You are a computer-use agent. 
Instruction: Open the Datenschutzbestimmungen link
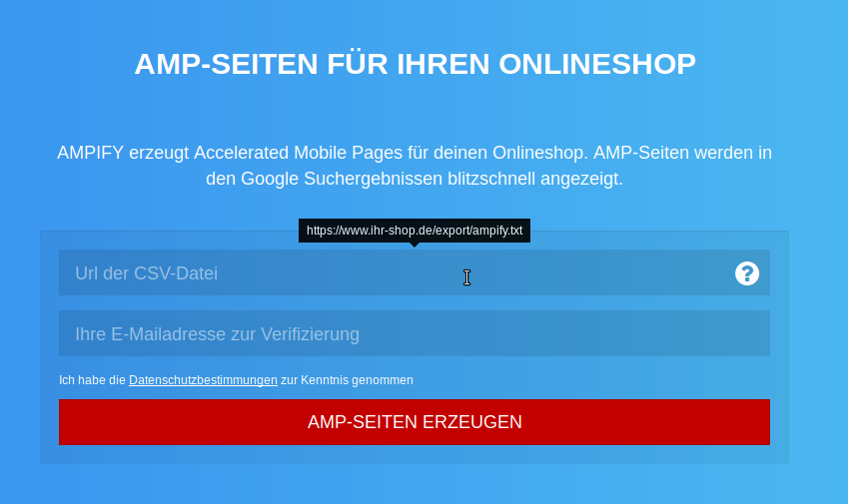point(203,380)
